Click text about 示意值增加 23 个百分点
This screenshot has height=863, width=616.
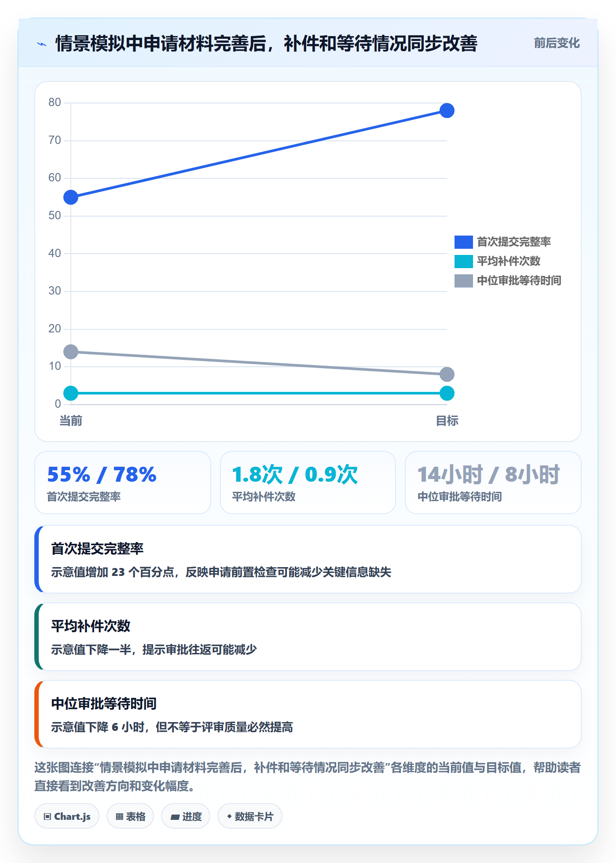pos(221,572)
